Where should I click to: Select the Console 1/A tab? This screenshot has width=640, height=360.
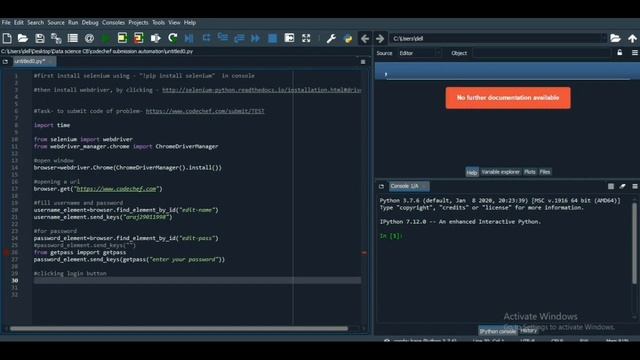click(408, 186)
